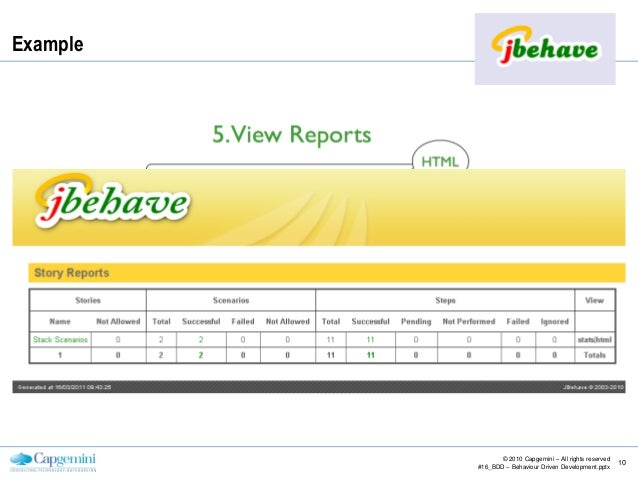This screenshot has width=638, height=479.
Task: Click the Pending column header
Action: click(416, 322)
